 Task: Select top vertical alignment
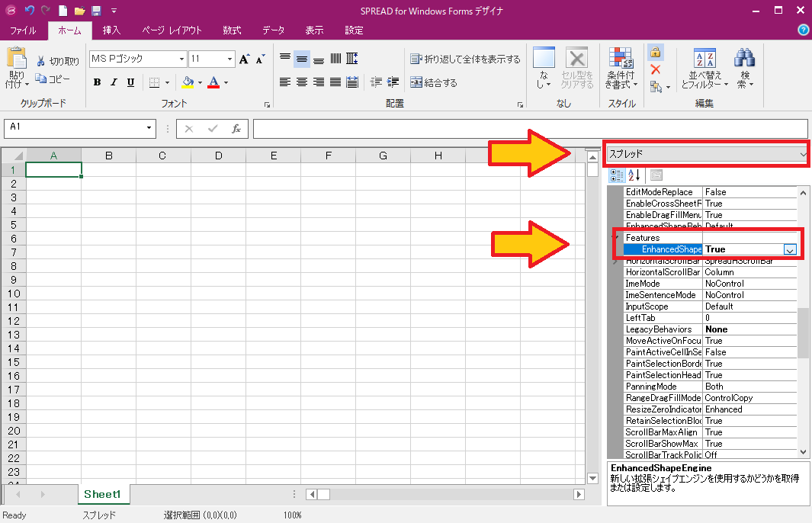pos(285,59)
